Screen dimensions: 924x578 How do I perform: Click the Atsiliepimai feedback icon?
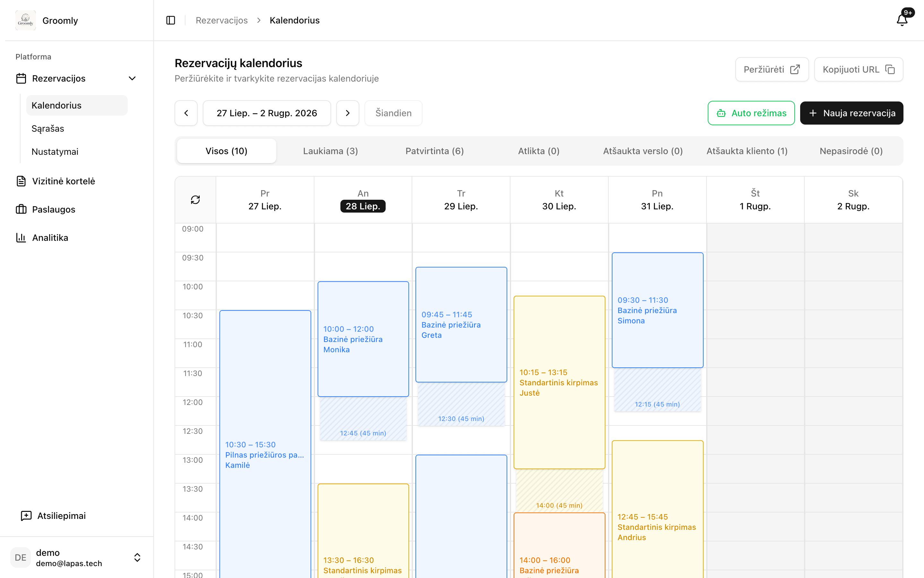pyautogui.click(x=26, y=516)
